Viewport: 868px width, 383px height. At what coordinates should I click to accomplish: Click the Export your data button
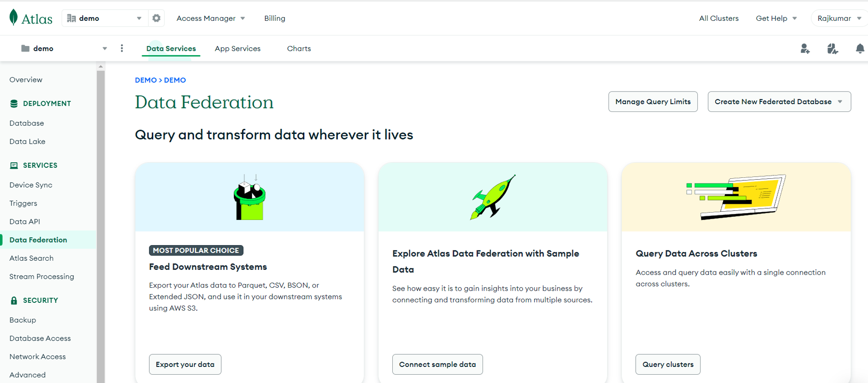point(185,364)
